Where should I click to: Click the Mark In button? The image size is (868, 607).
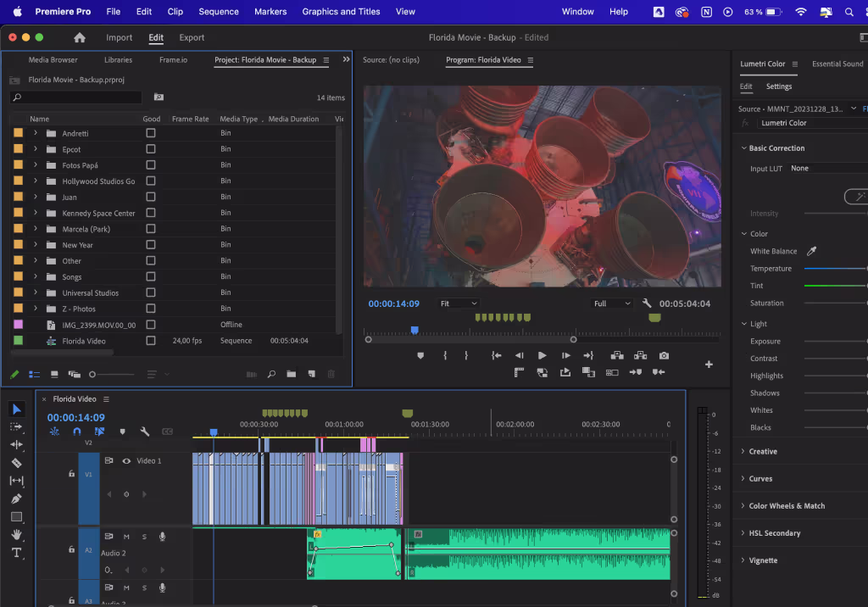(x=445, y=355)
